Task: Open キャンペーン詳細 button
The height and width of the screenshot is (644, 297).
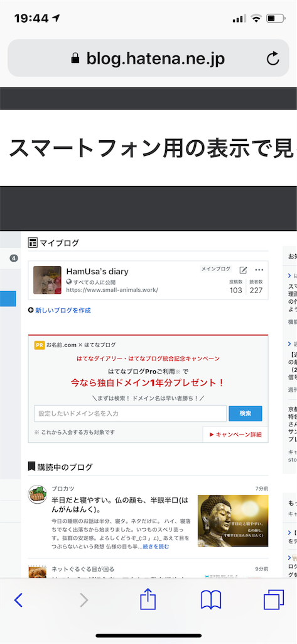Action: tap(235, 435)
